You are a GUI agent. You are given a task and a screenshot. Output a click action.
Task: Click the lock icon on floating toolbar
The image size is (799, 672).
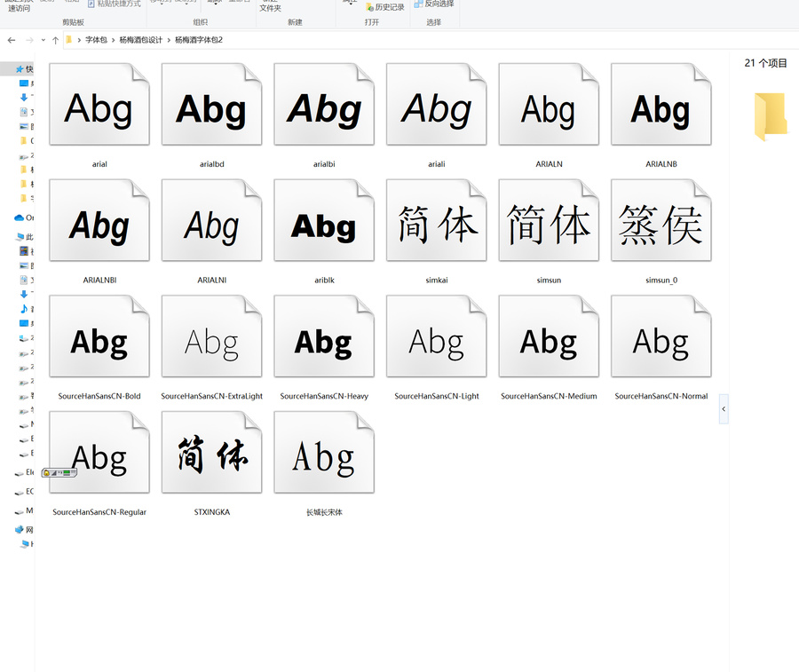46,473
